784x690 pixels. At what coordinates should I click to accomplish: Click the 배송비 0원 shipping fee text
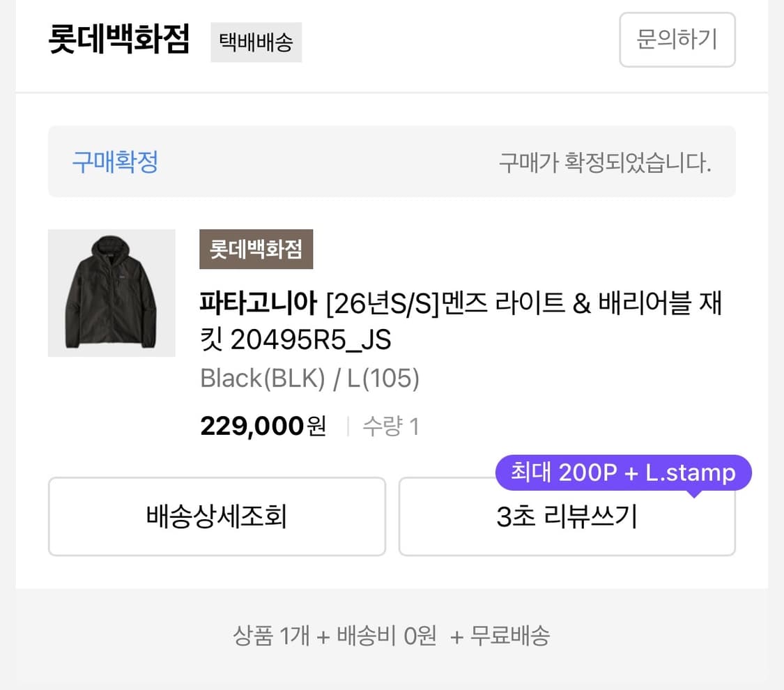pos(387,636)
